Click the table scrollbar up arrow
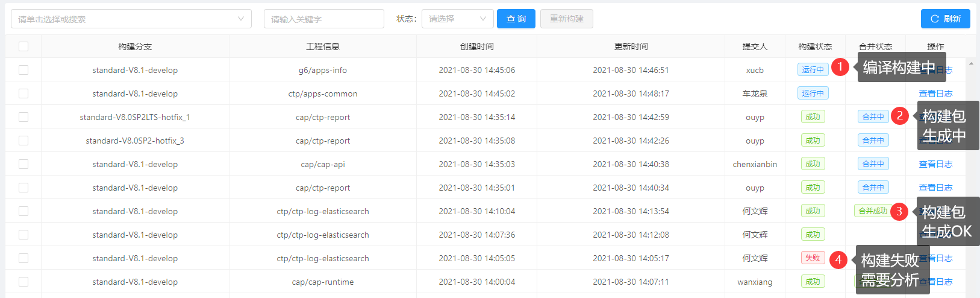The image size is (980, 298). coord(971,63)
